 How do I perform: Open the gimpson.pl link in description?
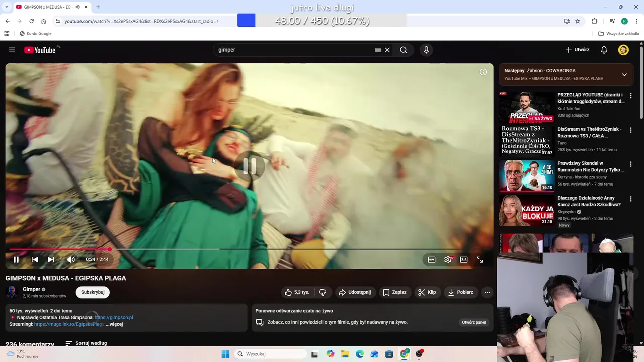click(x=114, y=317)
